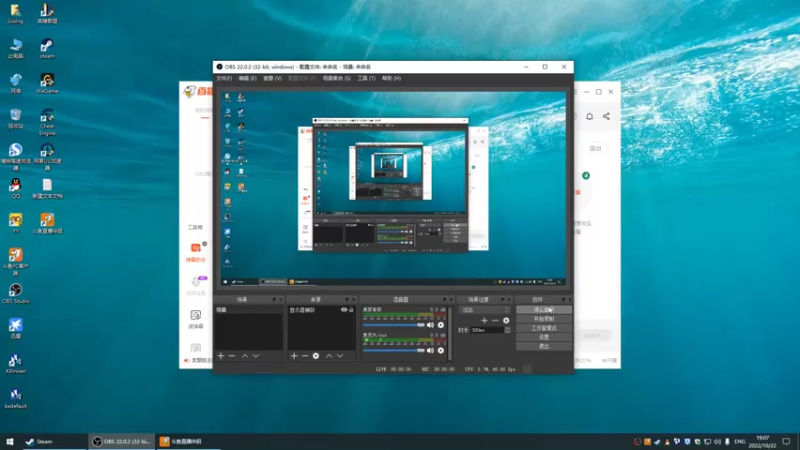Open the Edit (E) menu in OBS
The width and height of the screenshot is (800, 450).
tap(247, 79)
